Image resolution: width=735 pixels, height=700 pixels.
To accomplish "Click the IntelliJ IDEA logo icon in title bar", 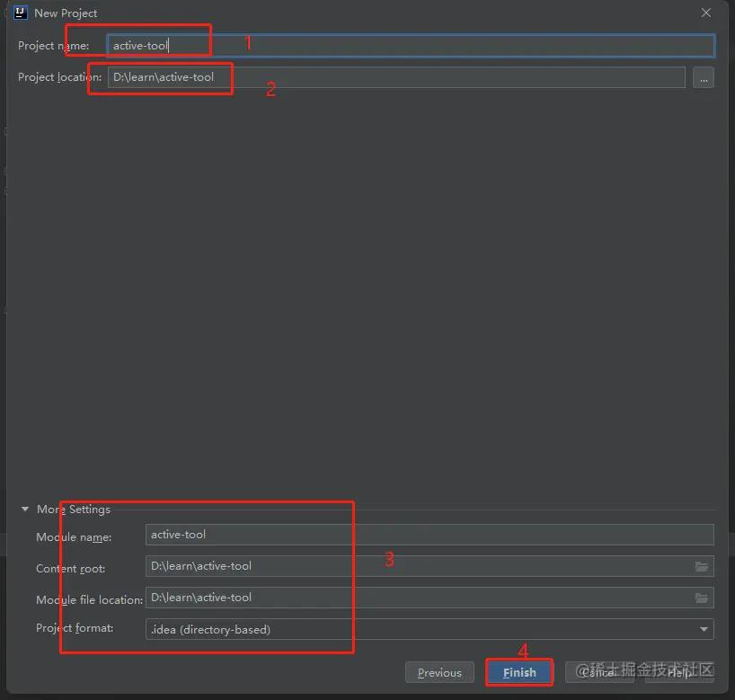I will (20, 13).
